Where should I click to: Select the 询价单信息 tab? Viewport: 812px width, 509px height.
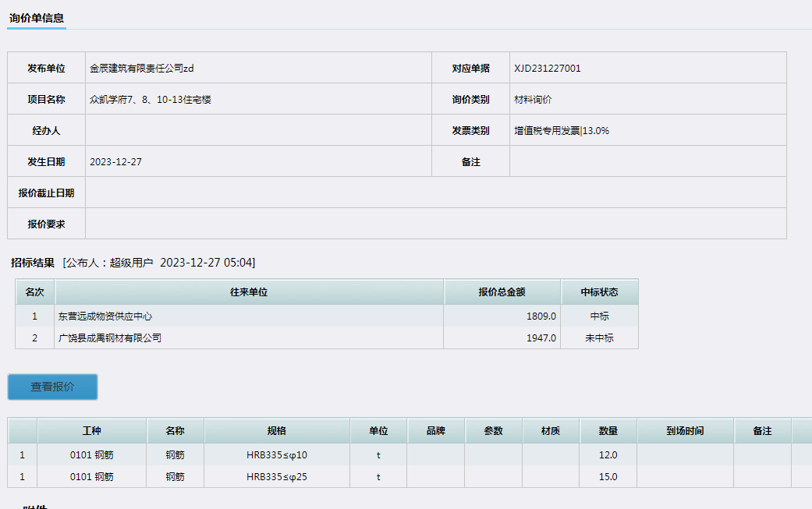coord(37,18)
